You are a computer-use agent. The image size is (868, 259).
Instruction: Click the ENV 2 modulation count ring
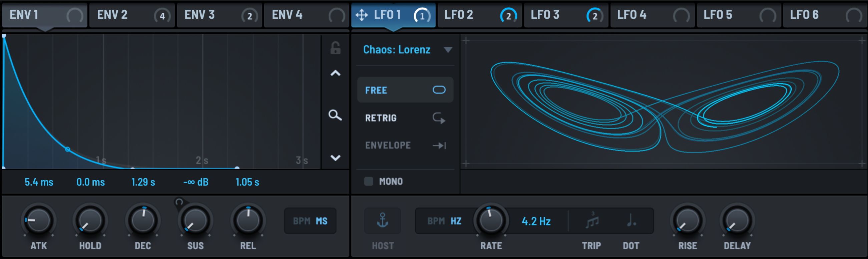[x=162, y=15]
